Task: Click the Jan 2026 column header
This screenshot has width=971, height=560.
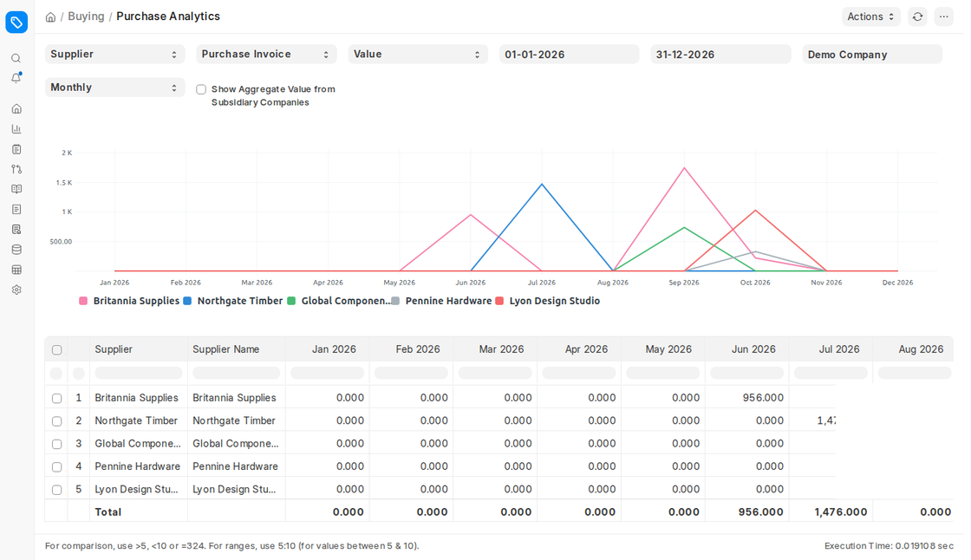Action: tap(327, 349)
